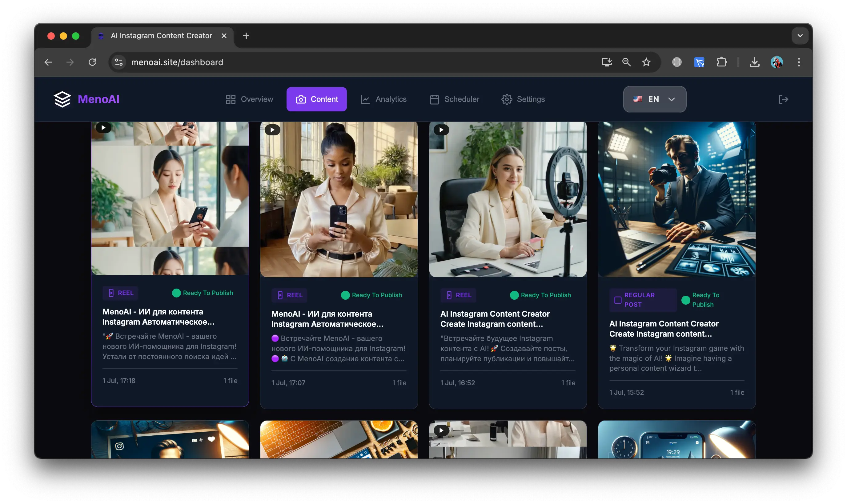Bookmark this page with the star icon
This screenshot has height=504, width=847.
[646, 62]
